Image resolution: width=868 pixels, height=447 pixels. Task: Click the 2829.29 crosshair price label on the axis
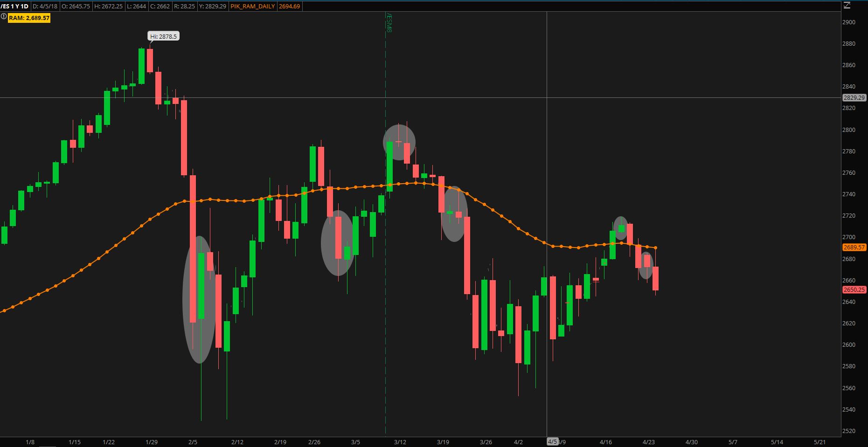(x=854, y=98)
